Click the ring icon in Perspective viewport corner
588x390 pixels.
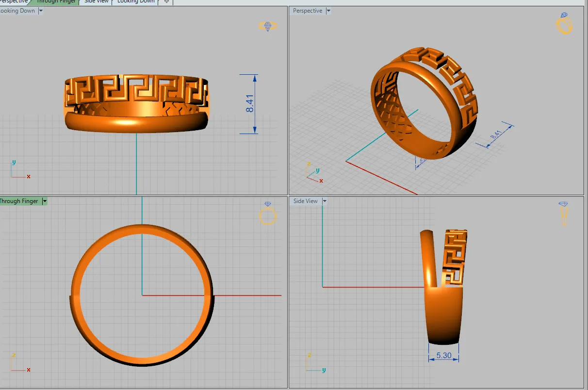(x=564, y=23)
